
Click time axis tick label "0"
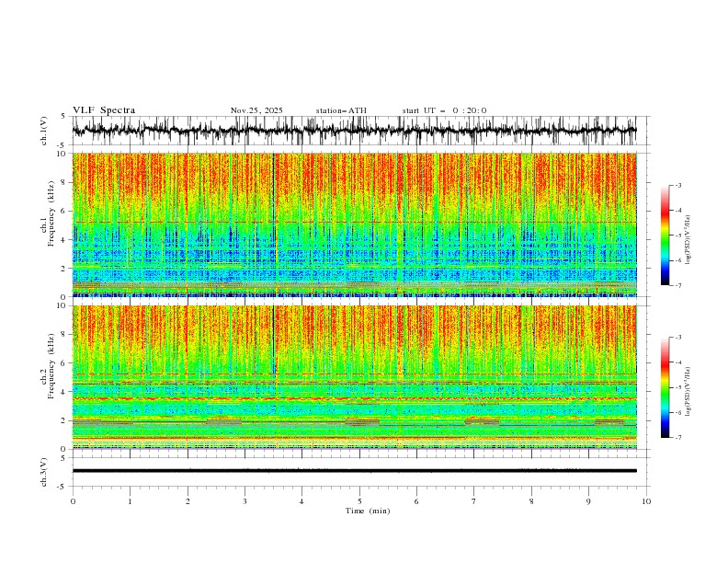73,501
